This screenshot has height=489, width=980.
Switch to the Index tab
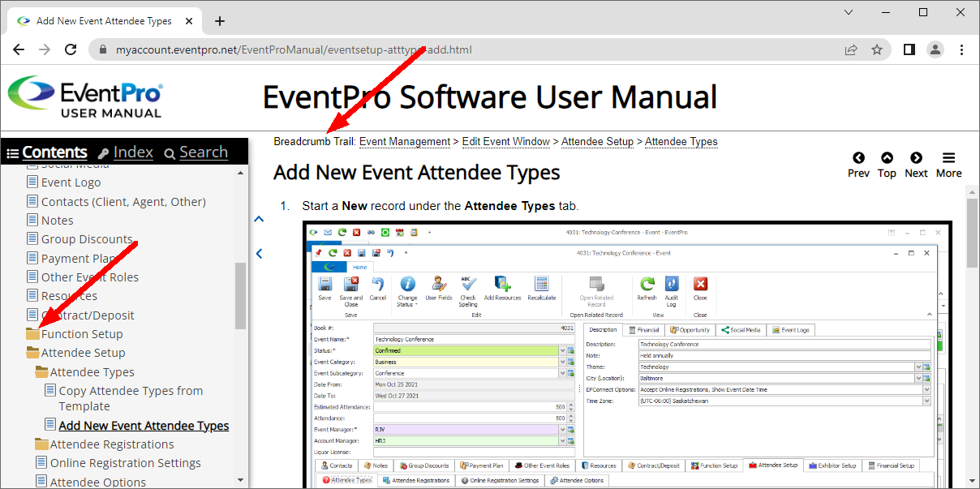pos(126,152)
